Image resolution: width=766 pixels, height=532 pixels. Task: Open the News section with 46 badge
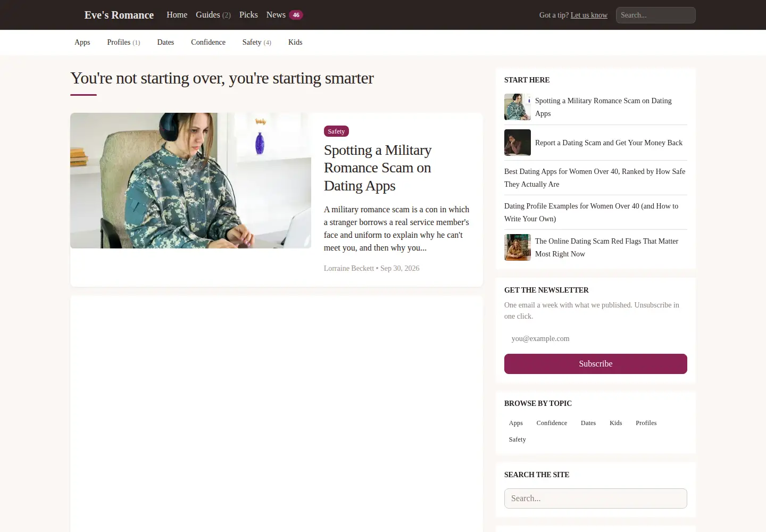[x=285, y=15]
